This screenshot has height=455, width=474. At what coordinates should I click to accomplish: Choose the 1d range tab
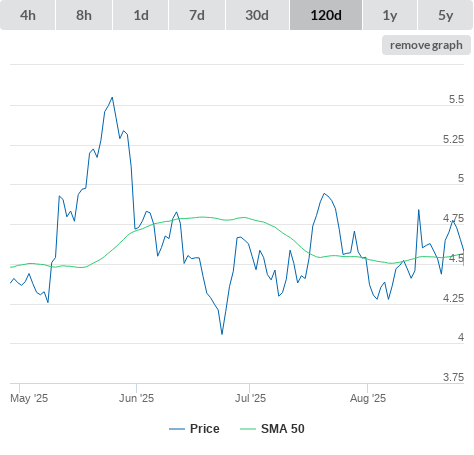click(x=141, y=15)
